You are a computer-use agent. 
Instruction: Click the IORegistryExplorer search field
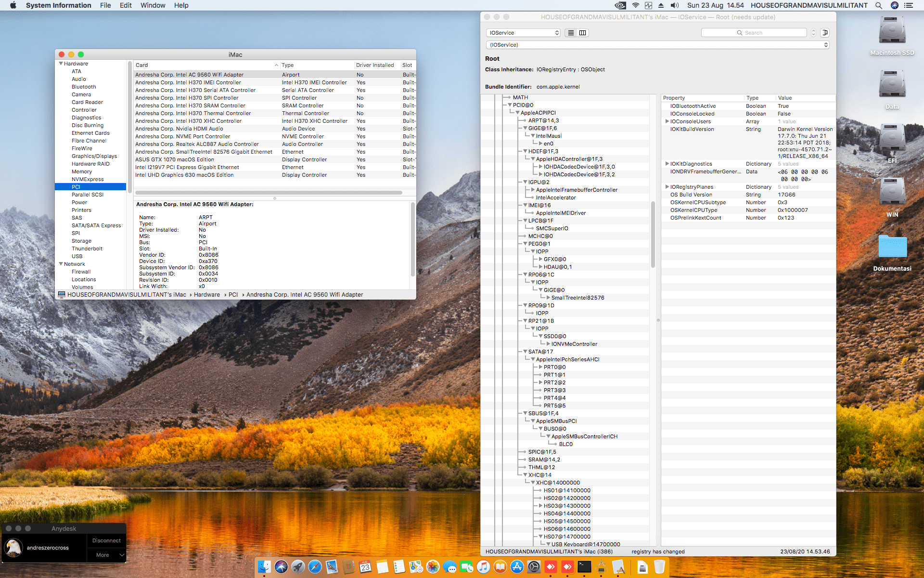pyautogui.click(x=754, y=33)
